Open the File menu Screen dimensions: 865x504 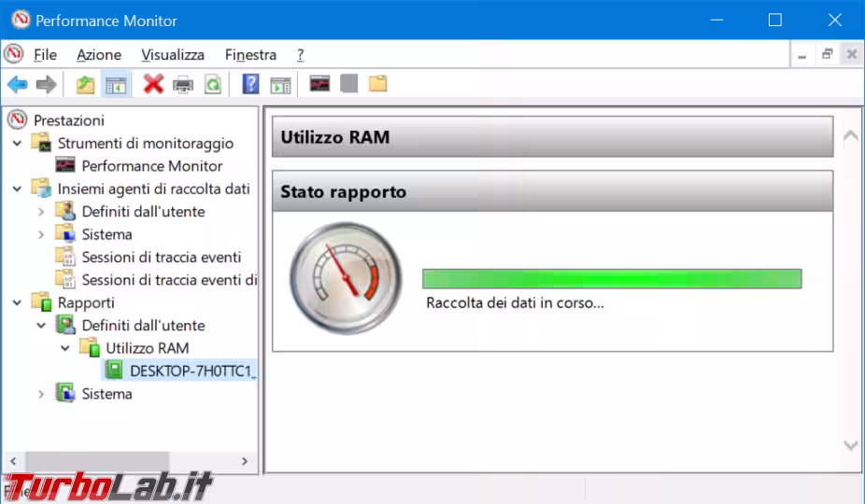tap(45, 54)
